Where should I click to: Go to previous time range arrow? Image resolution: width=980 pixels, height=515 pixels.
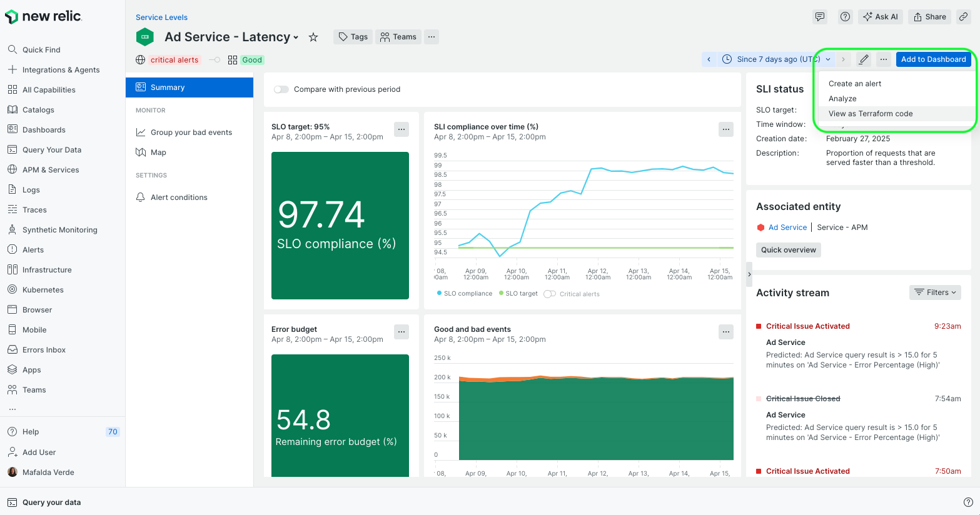point(709,59)
